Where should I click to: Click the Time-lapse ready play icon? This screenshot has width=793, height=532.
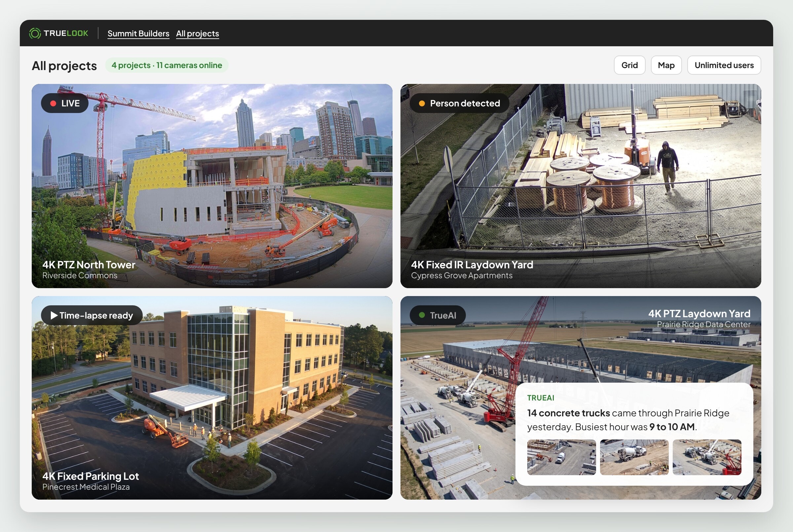point(54,315)
